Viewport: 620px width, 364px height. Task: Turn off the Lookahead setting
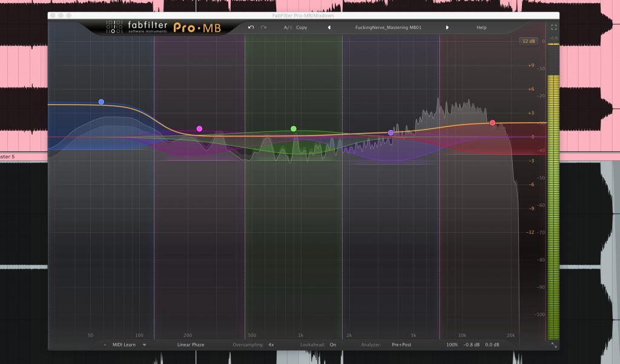(x=332, y=343)
